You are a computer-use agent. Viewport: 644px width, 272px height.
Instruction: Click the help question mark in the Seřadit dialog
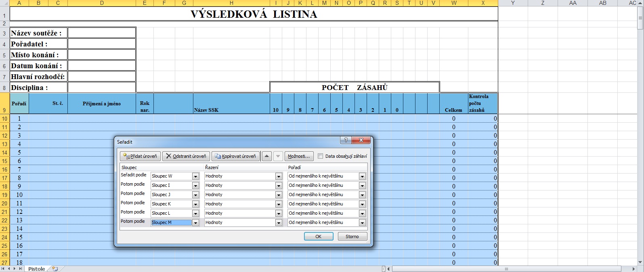click(346, 140)
